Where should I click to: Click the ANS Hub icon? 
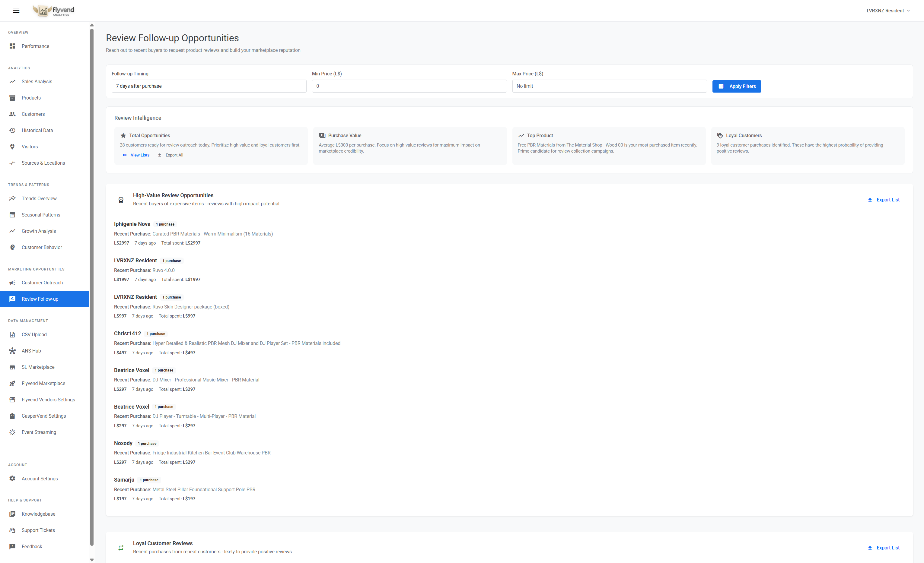pyautogui.click(x=12, y=351)
